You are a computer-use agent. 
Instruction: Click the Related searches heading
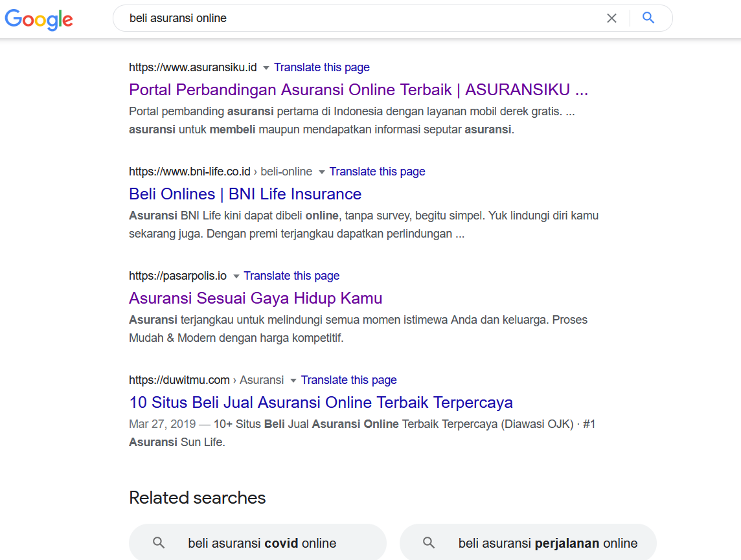coord(197,498)
